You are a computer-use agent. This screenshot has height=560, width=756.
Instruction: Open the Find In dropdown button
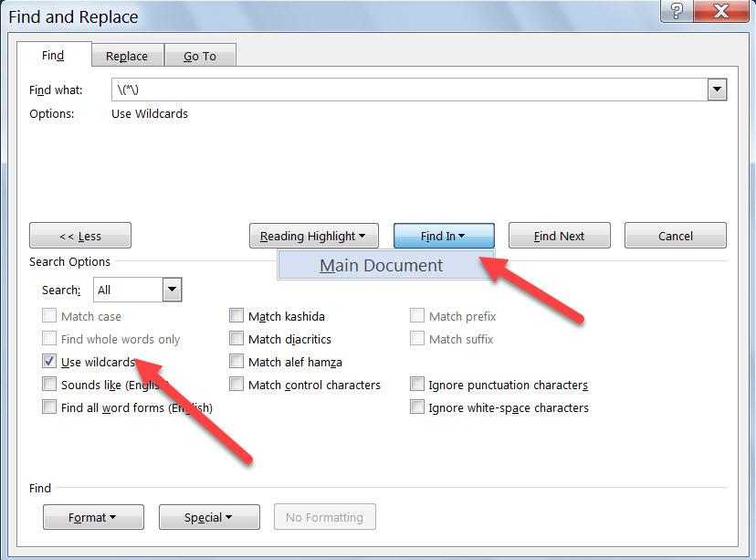pyautogui.click(x=444, y=236)
